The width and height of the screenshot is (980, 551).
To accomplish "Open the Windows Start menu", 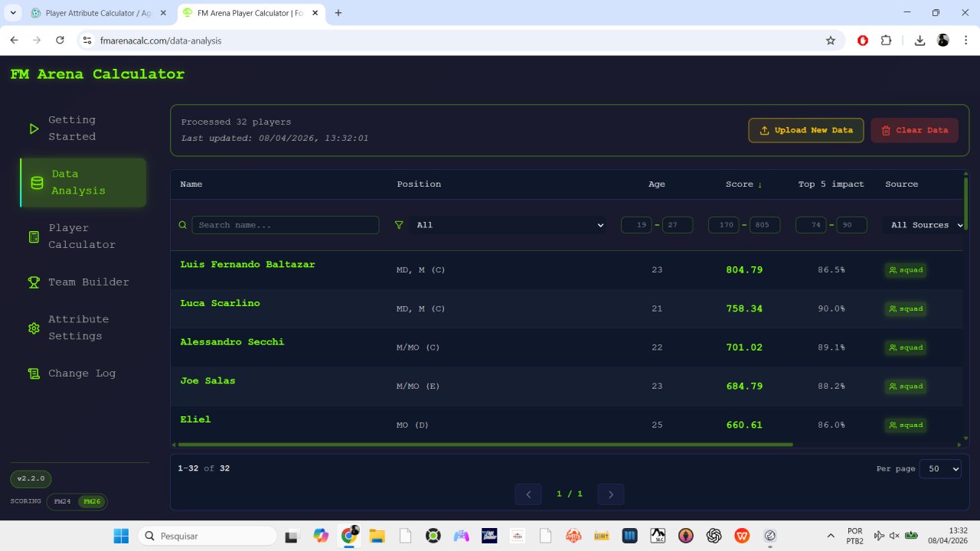I will coord(122,536).
